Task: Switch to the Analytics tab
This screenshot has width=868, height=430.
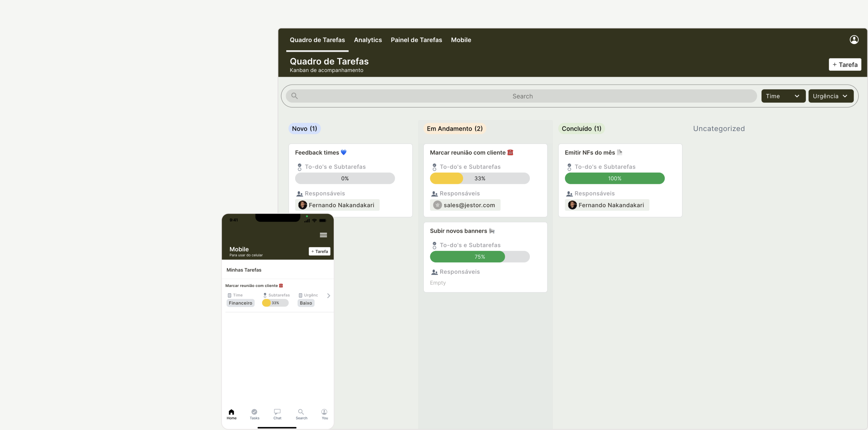Action: coord(367,40)
